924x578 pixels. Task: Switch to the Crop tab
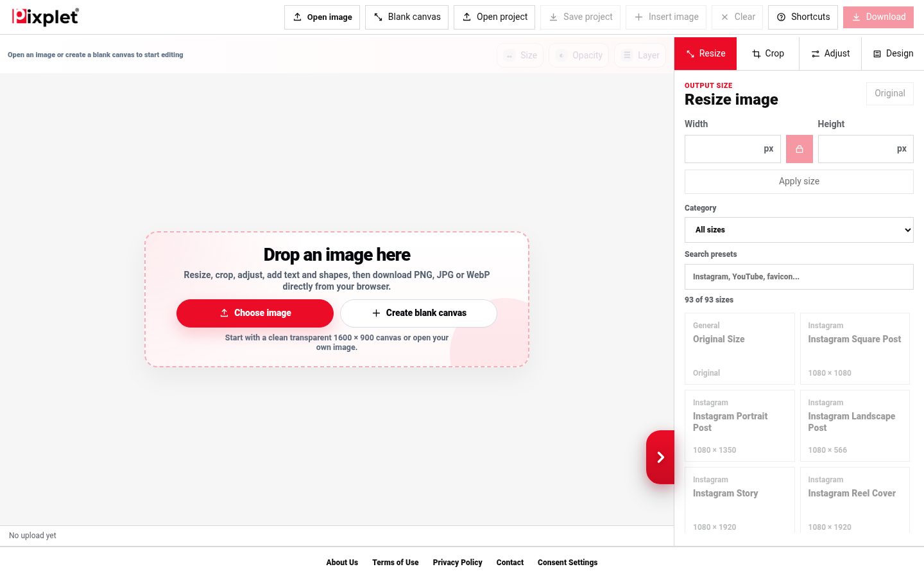pos(767,54)
